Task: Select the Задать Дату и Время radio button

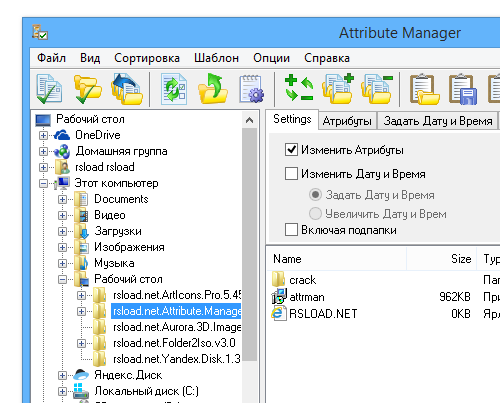Action: click(x=315, y=194)
